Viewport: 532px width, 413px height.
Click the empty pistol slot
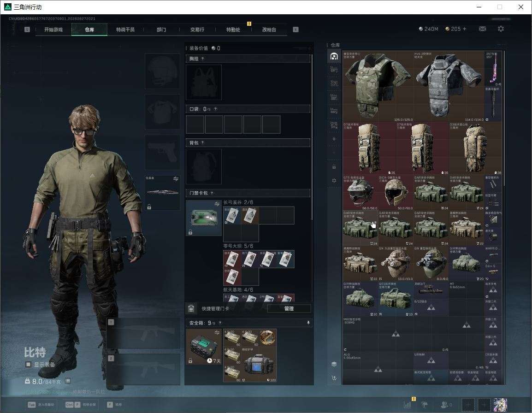[x=162, y=152]
